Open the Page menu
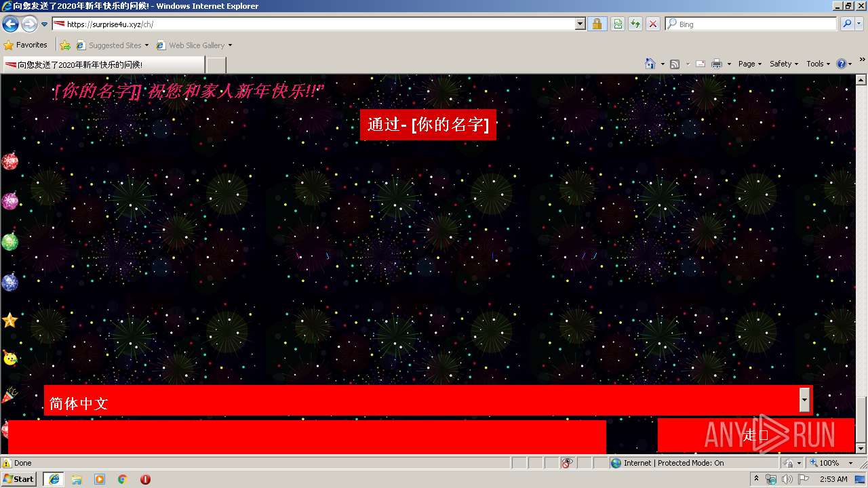Viewport: 868px width, 488px height. coord(749,64)
